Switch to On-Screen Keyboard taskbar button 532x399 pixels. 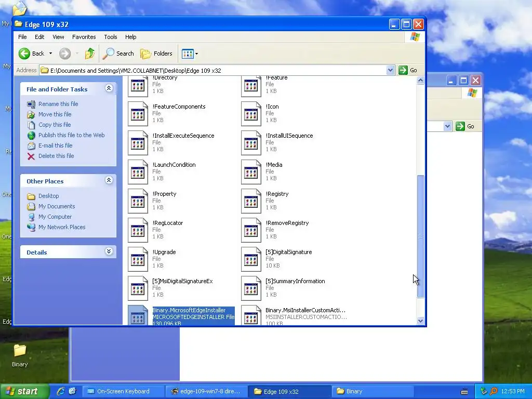click(123, 391)
